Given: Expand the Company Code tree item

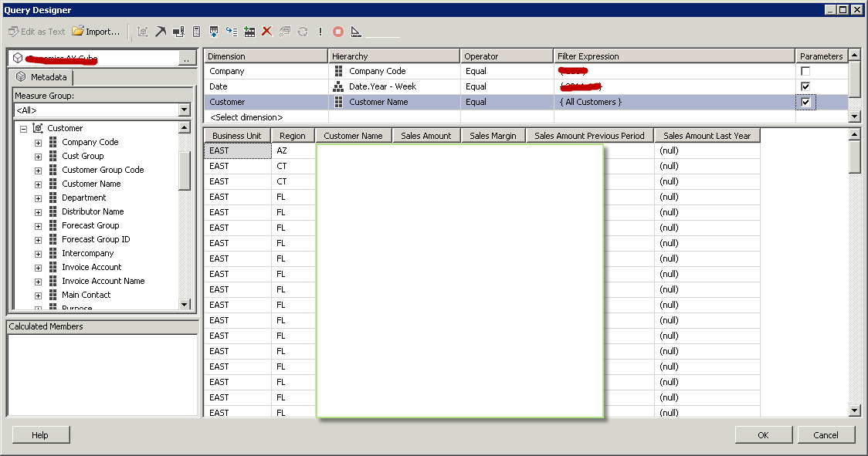Looking at the screenshot, I should [38, 142].
